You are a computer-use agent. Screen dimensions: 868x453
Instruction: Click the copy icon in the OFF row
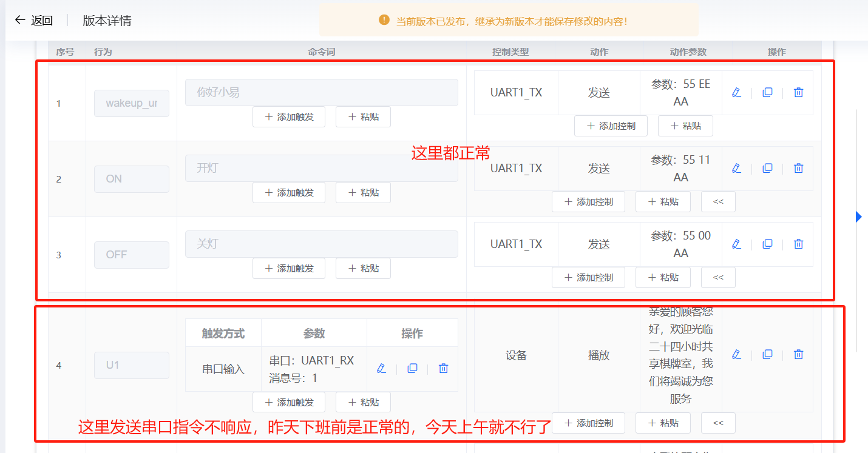pos(768,244)
